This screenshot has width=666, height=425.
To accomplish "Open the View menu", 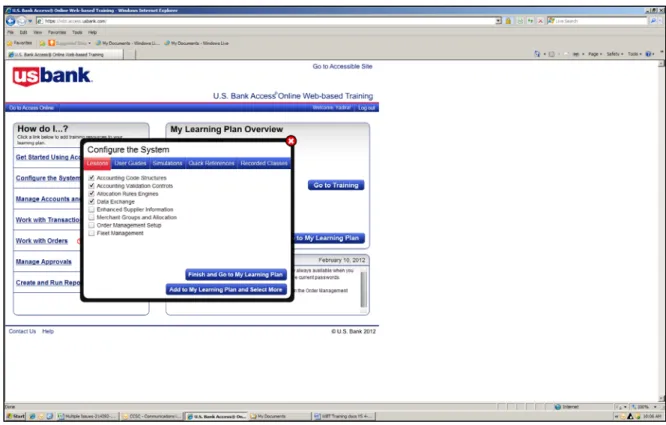I will [x=38, y=32].
